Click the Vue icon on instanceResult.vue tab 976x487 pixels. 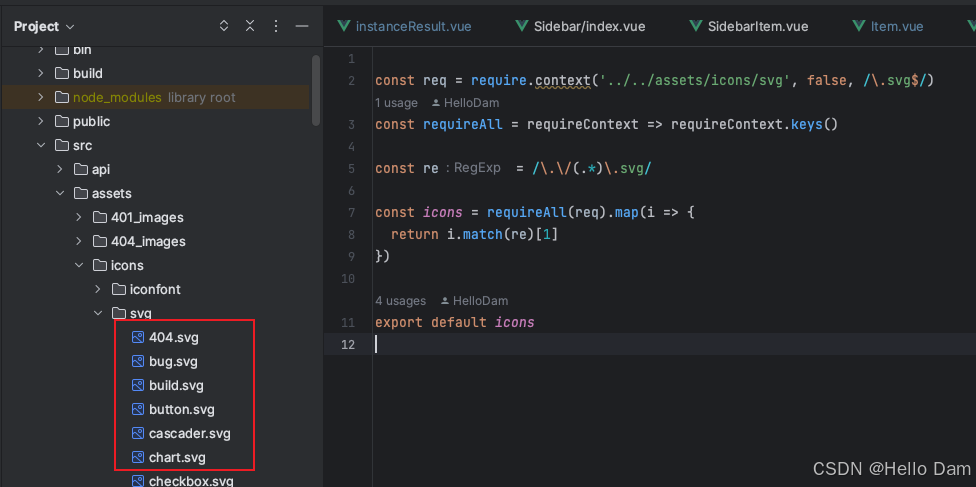[x=343, y=26]
